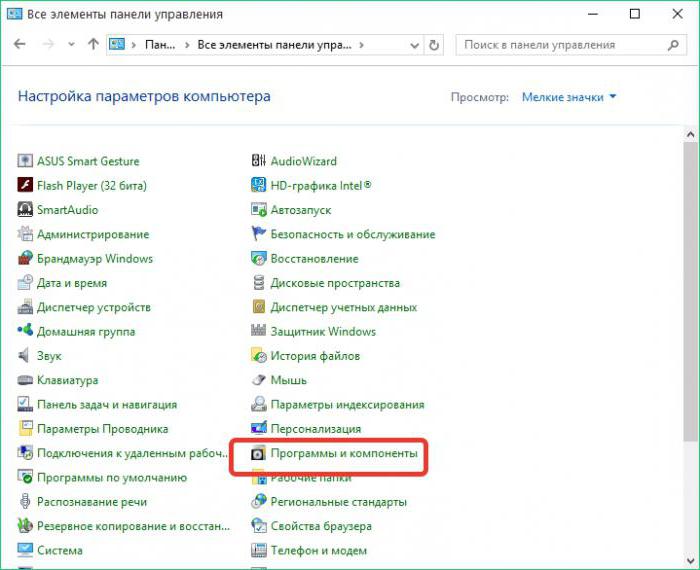This screenshot has height=570, width=700.
Task: Click the Защитник Windows wall icon
Action: [258, 331]
